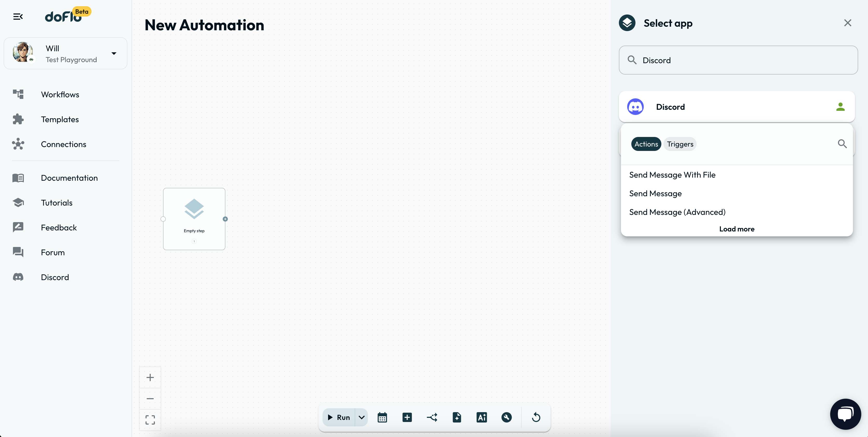Open the Will Test Playground account dropdown

click(114, 53)
